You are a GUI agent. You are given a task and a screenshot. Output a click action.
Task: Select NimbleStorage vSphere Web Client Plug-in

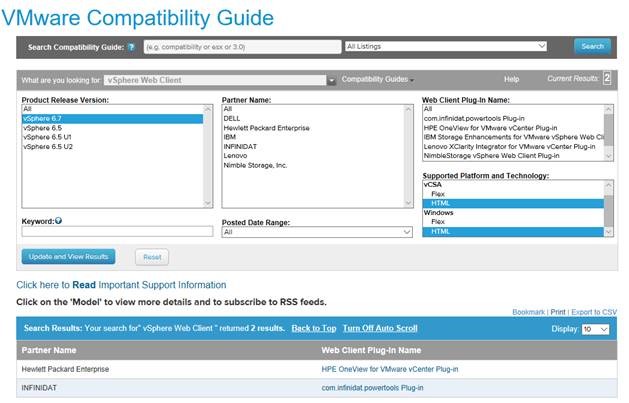513,156
